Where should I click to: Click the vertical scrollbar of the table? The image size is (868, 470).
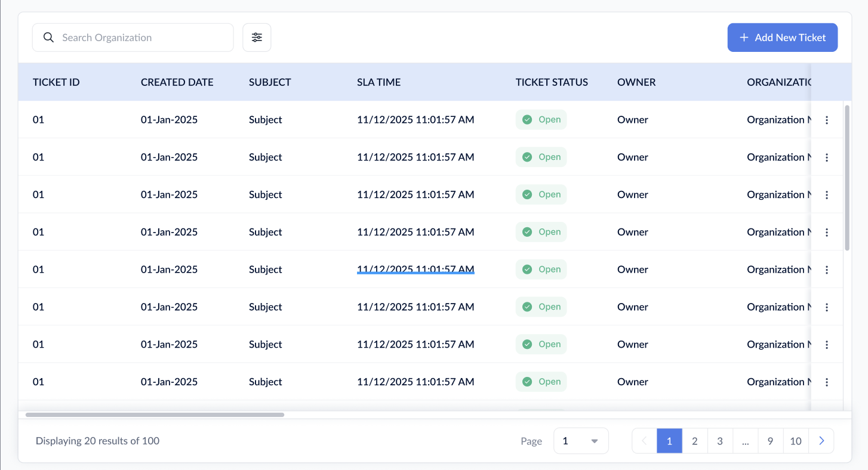coord(847,178)
